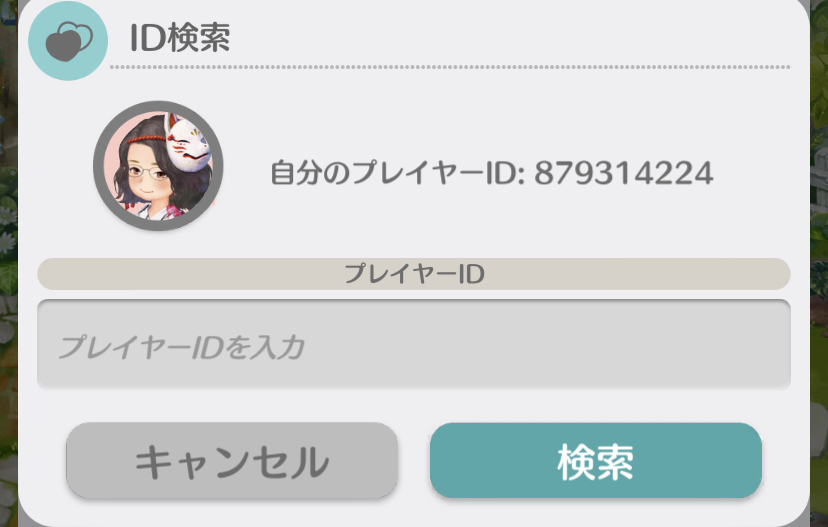Click the ID検索 dialog title
The width and height of the screenshot is (828, 527).
click(180, 38)
